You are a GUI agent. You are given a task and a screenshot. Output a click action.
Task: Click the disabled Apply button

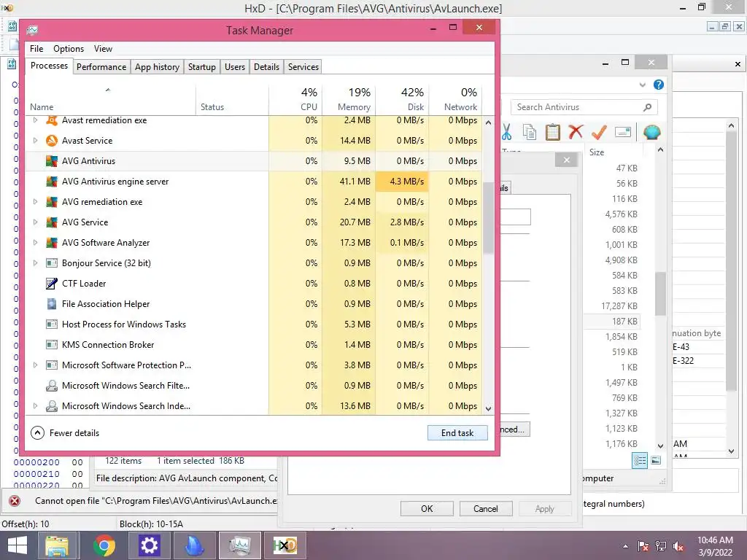pyautogui.click(x=544, y=508)
